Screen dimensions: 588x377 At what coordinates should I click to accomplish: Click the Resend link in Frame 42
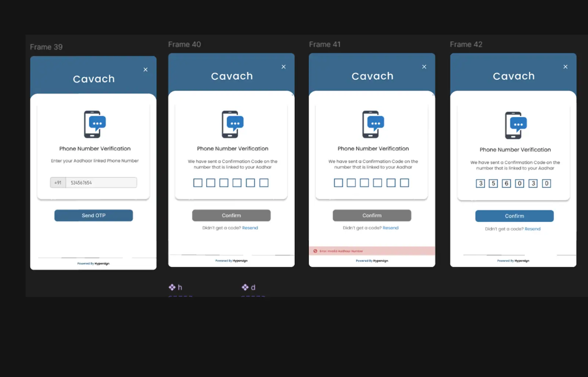pyautogui.click(x=533, y=229)
